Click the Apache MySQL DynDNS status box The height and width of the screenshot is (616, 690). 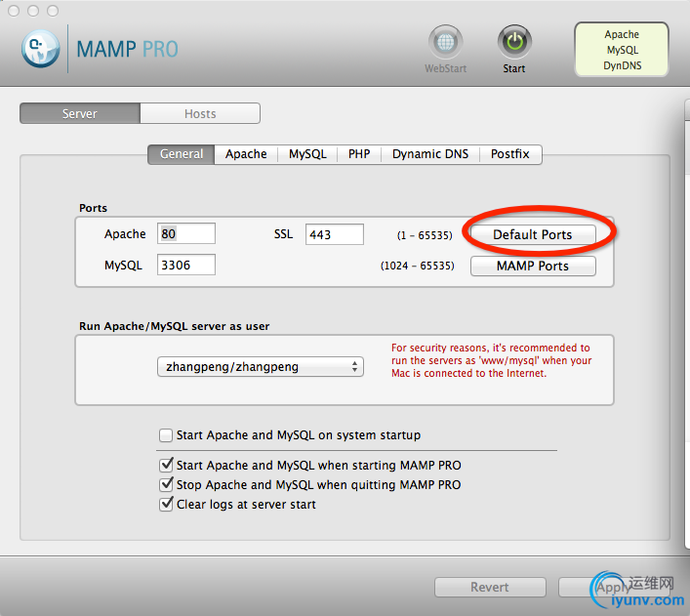point(622,50)
